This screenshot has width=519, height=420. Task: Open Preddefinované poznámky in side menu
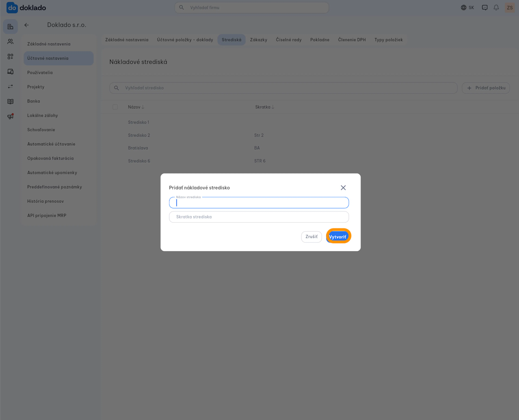coord(59,187)
